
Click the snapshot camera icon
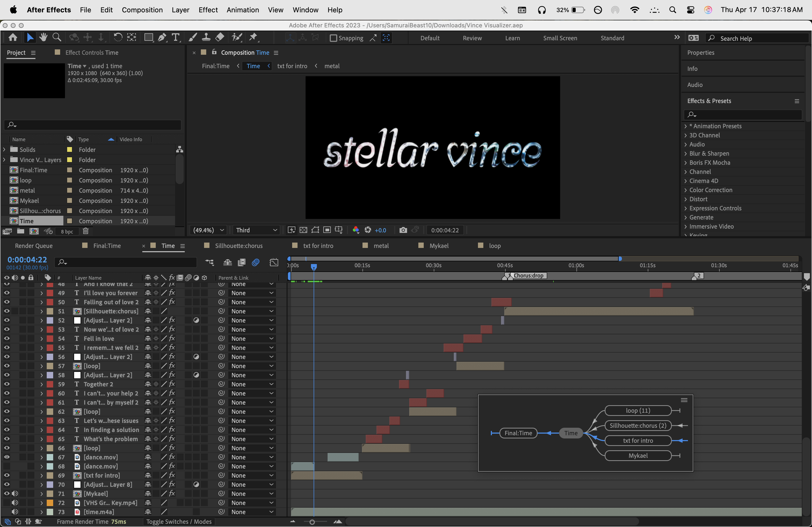click(403, 230)
